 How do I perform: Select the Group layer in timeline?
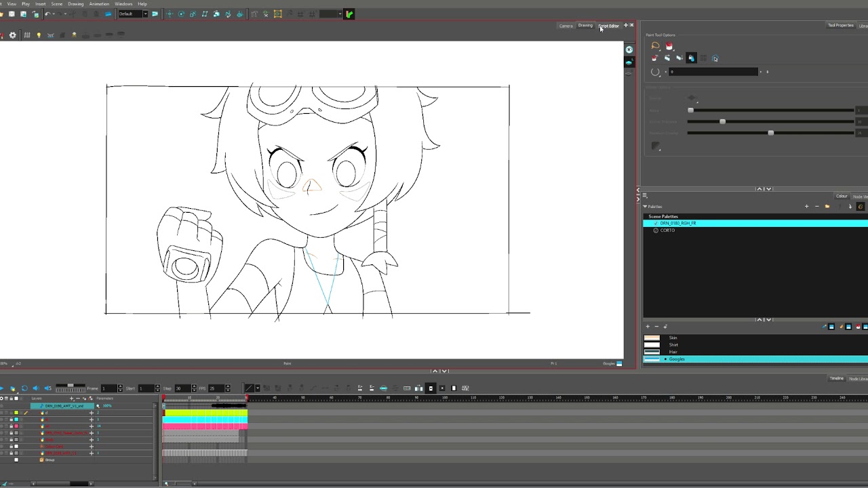click(50, 460)
